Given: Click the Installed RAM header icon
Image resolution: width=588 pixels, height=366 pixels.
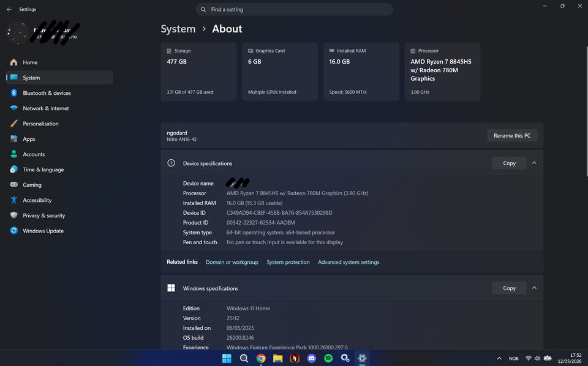Looking at the screenshot, I should tap(331, 51).
